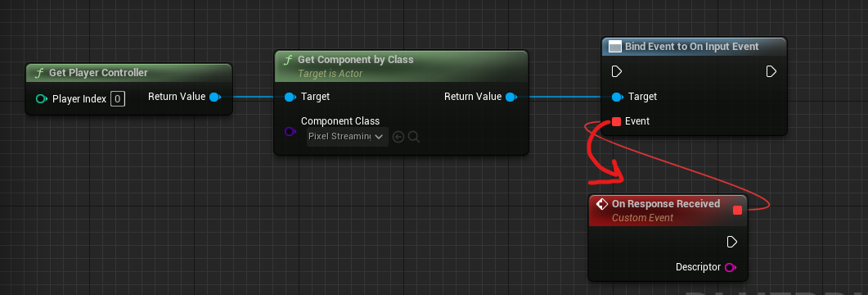Click the Player Index input pin
868x295 pixels.
point(42,99)
